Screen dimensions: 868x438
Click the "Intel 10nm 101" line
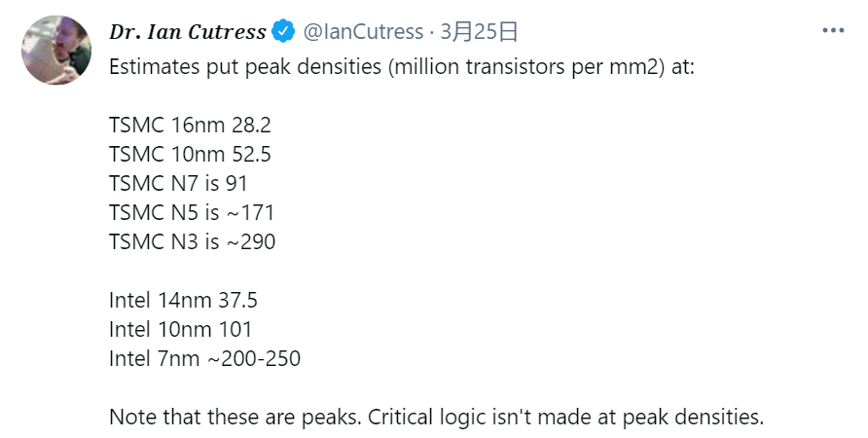(x=180, y=329)
